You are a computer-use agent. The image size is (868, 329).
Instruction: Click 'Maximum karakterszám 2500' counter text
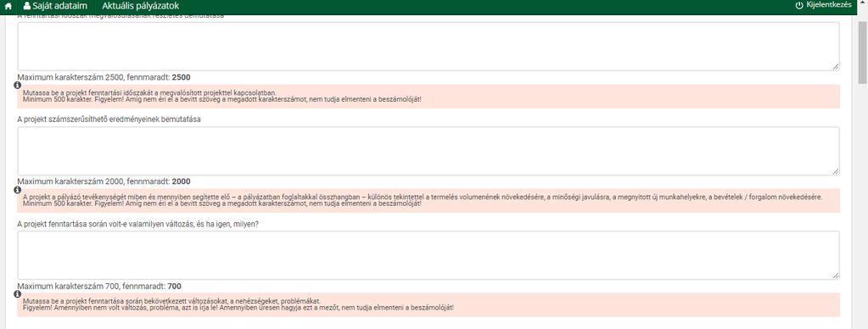point(104,77)
